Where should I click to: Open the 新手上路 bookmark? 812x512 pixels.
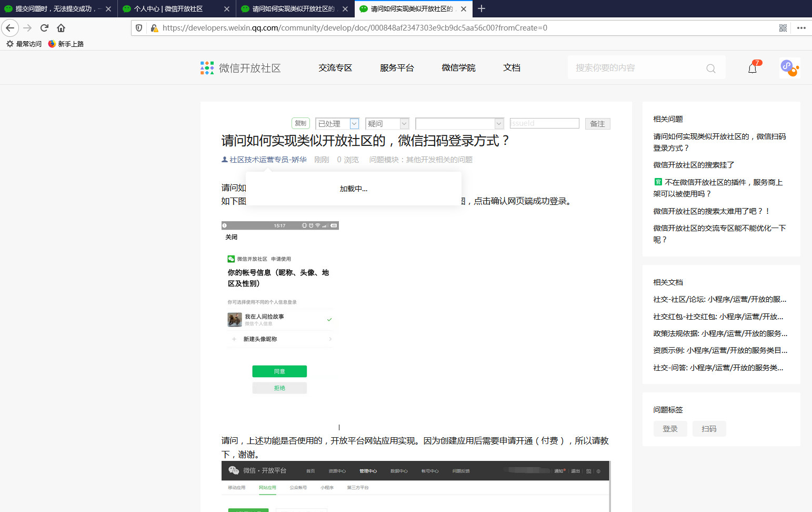[66, 44]
